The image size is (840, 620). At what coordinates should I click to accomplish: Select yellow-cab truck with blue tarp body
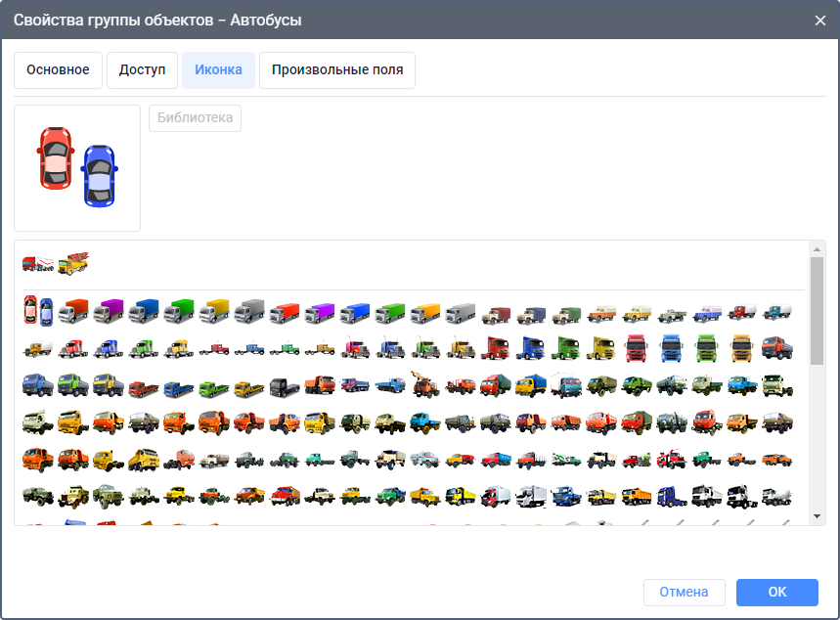[x=531, y=384]
